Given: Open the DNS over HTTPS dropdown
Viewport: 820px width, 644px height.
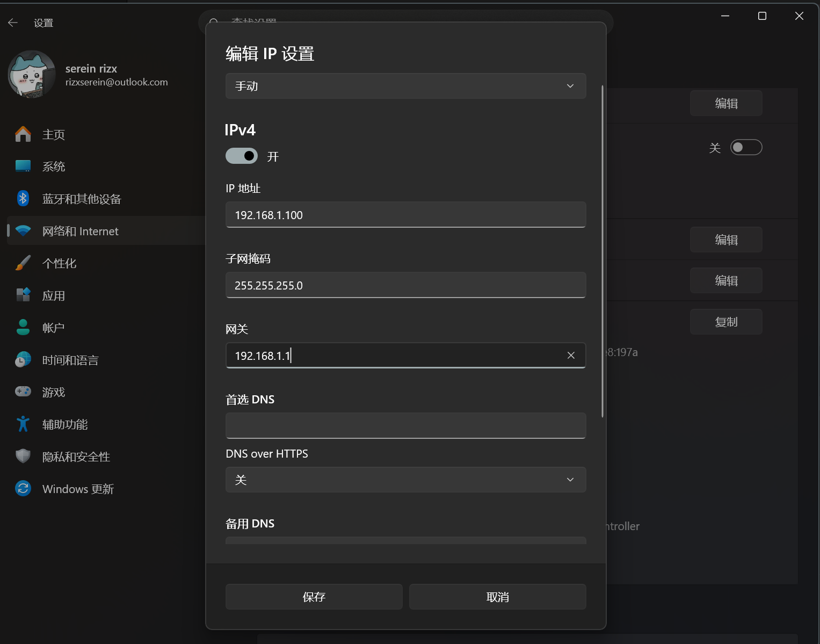Looking at the screenshot, I should pos(405,480).
